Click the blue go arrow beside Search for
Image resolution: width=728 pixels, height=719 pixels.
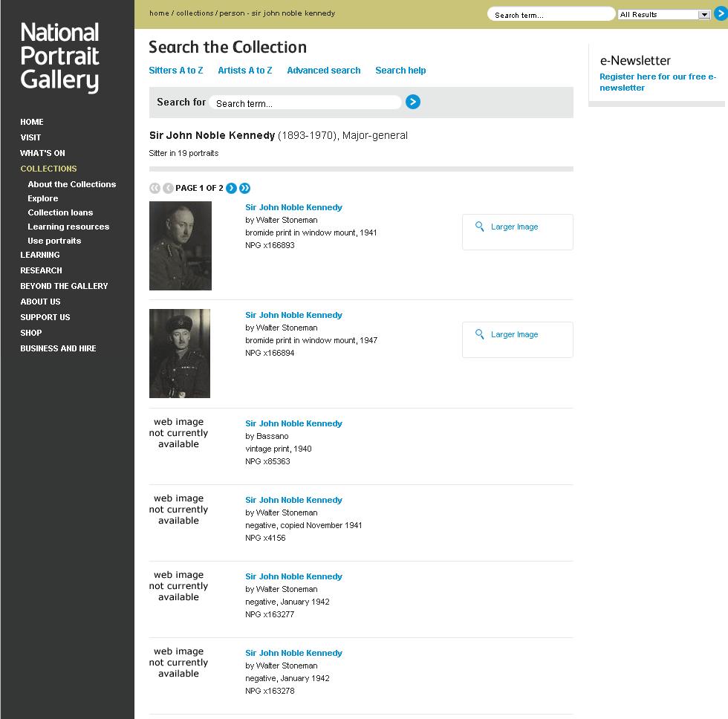point(413,102)
